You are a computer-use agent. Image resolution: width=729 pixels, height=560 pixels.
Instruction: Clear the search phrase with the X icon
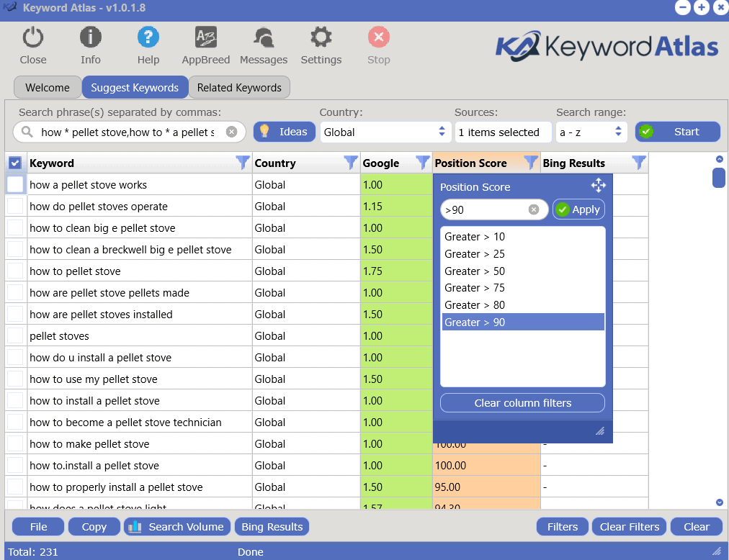tap(231, 132)
